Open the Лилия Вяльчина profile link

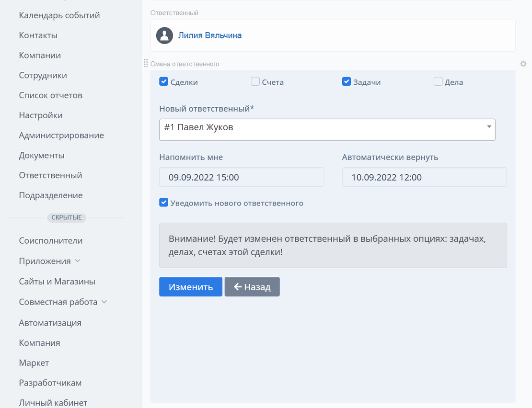pos(210,35)
